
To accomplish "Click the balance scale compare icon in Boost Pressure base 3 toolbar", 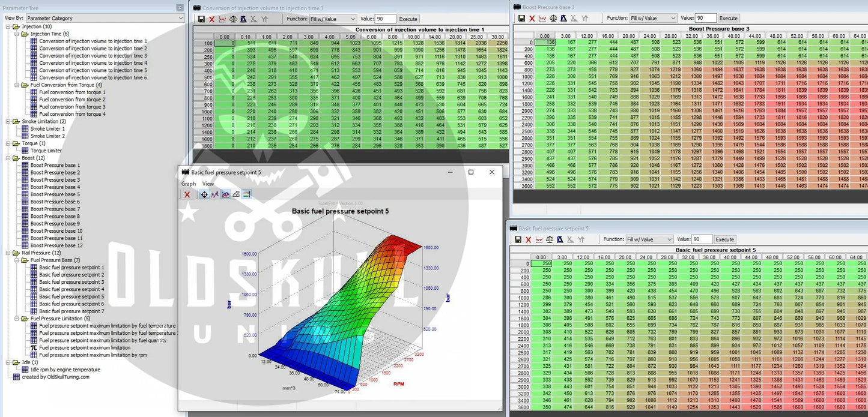I will pyautogui.click(x=554, y=19).
